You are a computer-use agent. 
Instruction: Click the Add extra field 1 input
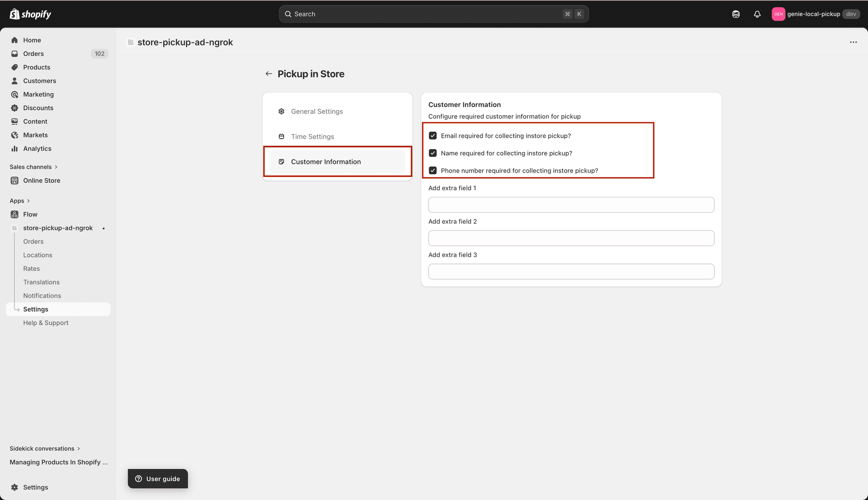[x=571, y=205]
